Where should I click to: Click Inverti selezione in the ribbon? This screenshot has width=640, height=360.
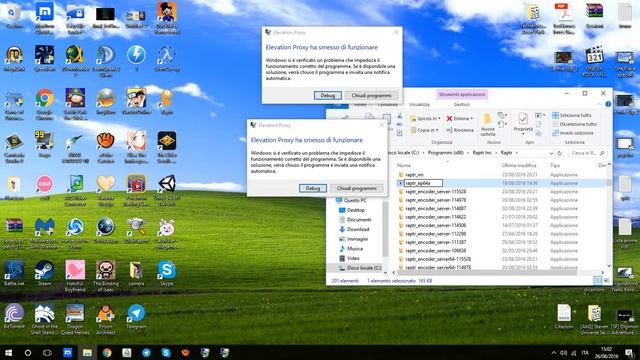(x=573, y=133)
